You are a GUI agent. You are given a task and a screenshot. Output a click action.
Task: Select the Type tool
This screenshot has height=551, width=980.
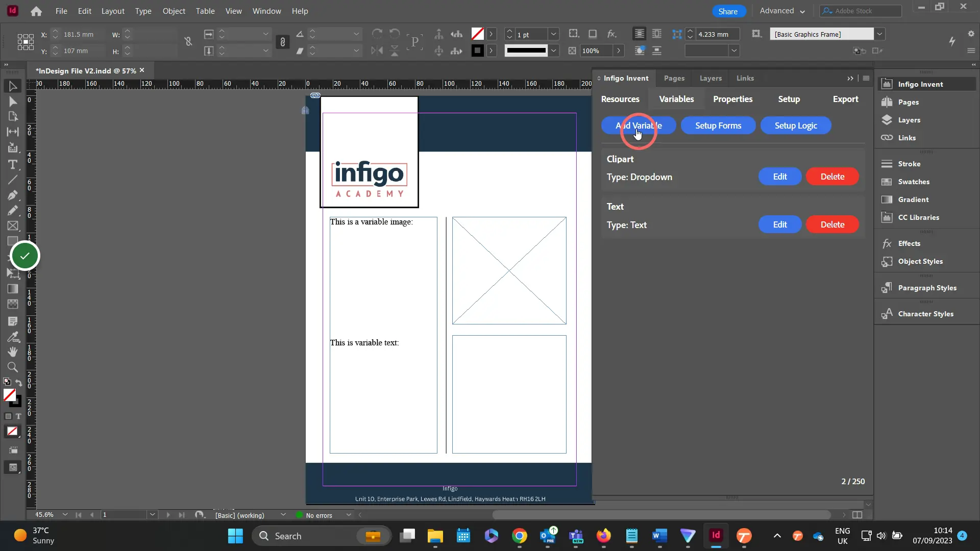pyautogui.click(x=13, y=164)
